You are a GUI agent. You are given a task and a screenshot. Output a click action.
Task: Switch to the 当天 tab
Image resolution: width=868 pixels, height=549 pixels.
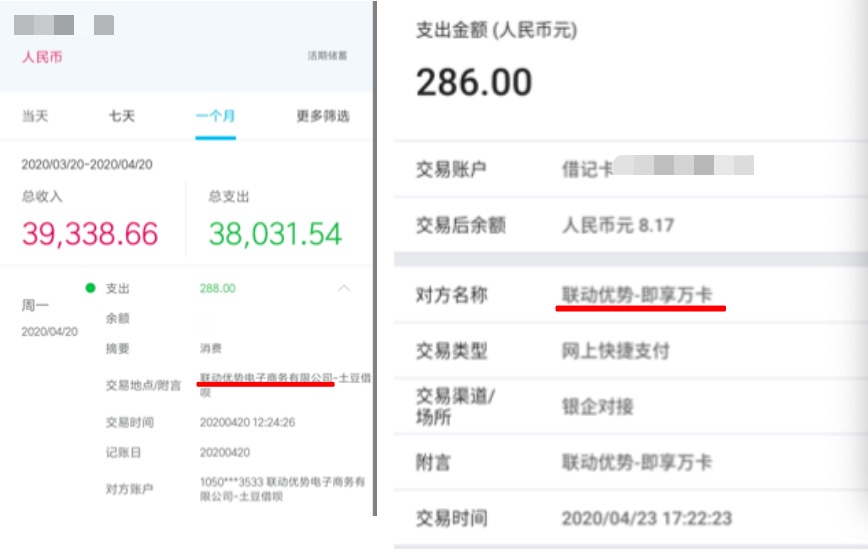35,116
